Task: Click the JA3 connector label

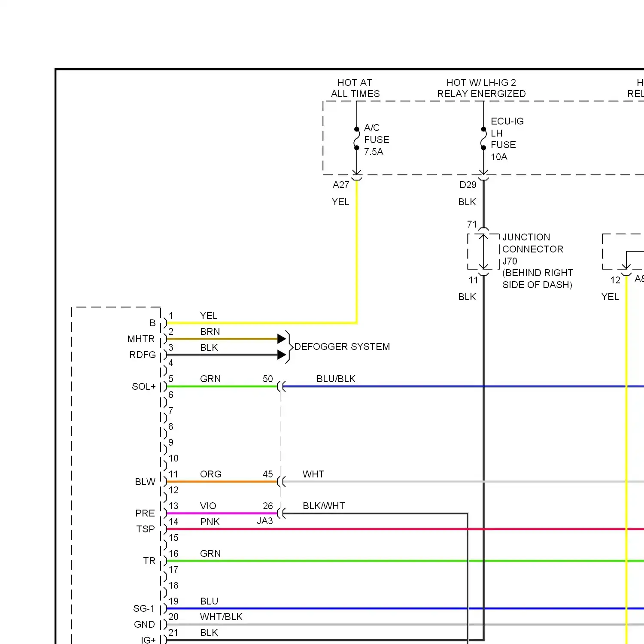Action: (x=265, y=521)
